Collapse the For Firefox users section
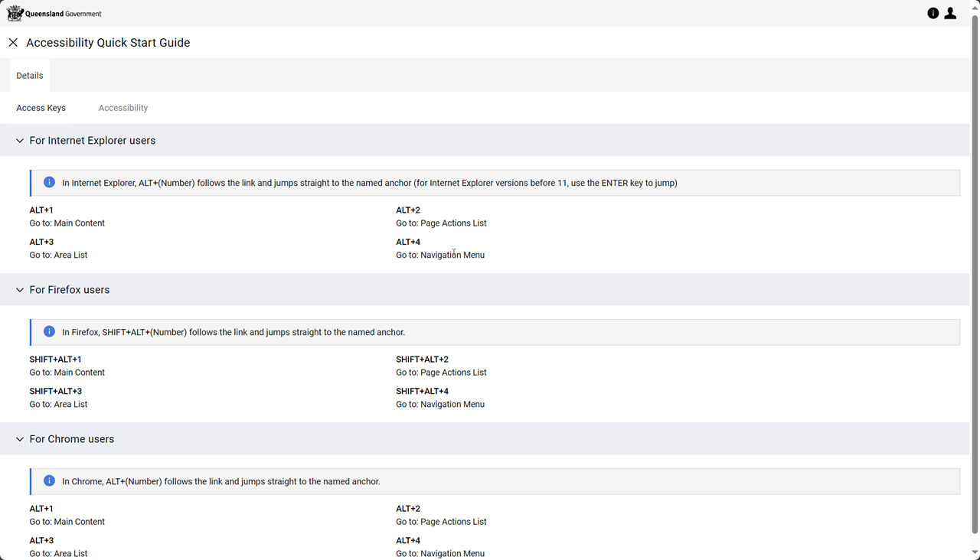The height and width of the screenshot is (560, 980). [20, 290]
